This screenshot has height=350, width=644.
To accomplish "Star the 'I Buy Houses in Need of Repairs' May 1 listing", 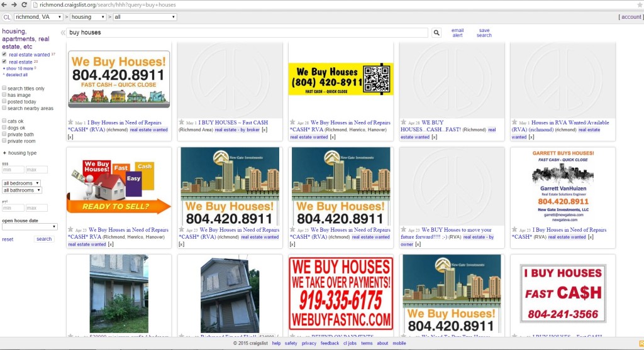I will [70, 123].
